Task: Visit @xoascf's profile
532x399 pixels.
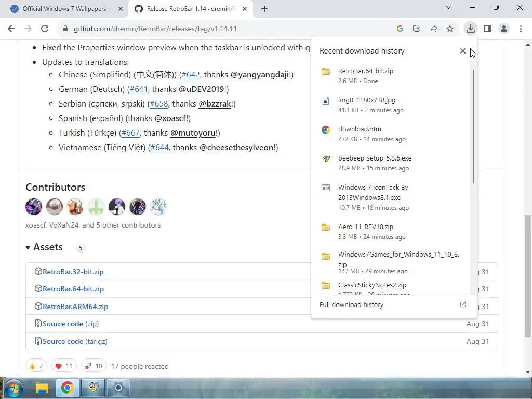Action: click(170, 118)
